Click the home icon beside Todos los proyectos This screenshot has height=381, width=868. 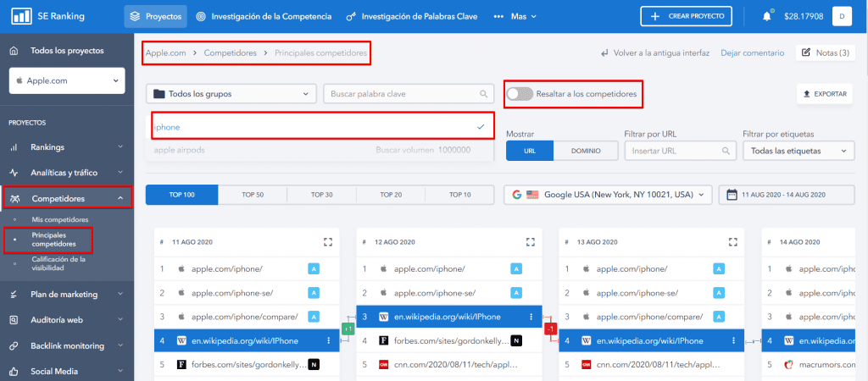click(x=14, y=50)
